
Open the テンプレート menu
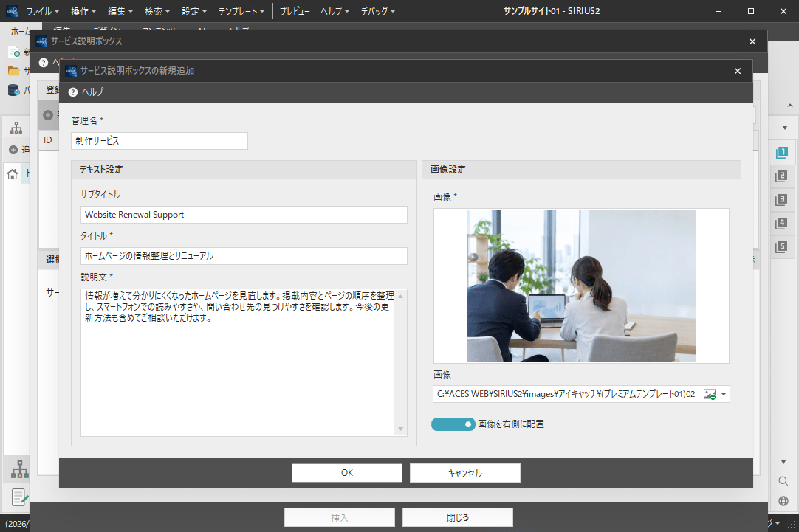click(x=241, y=11)
